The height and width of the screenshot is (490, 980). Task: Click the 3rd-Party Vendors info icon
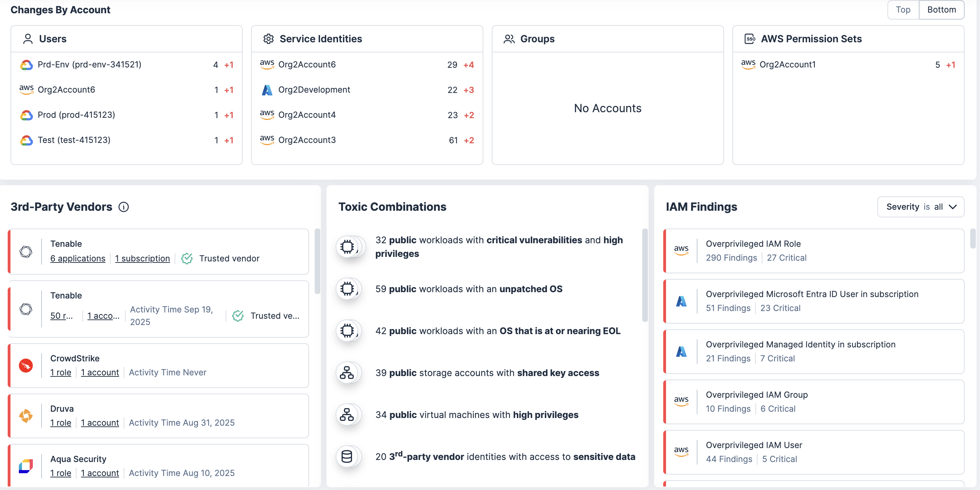point(124,207)
